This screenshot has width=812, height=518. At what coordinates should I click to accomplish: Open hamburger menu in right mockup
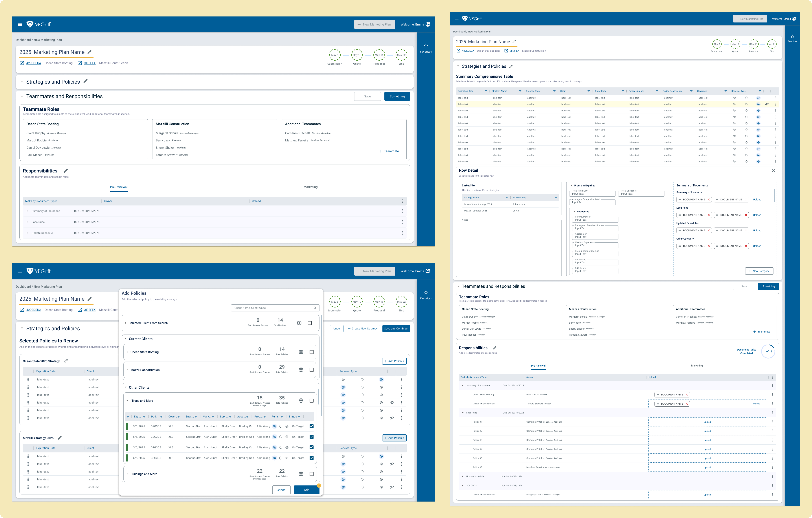[457, 19]
